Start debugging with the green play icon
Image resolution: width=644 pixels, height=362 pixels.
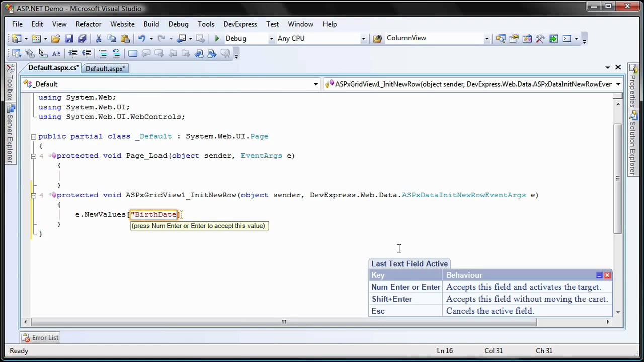(x=217, y=38)
